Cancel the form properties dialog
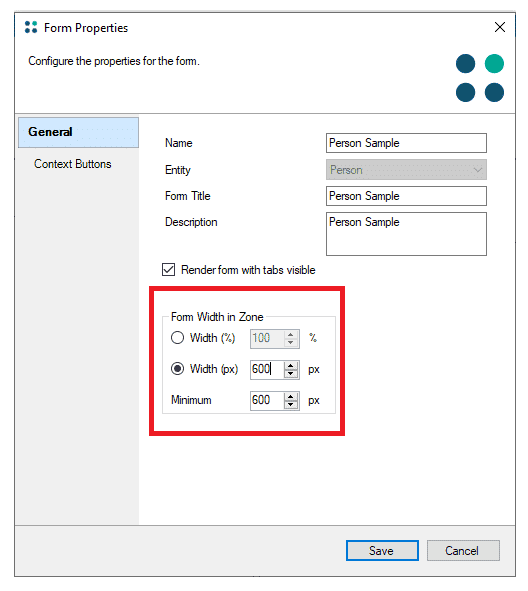Image resolution: width=528 pixels, height=591 pixels. coord(463,551)
